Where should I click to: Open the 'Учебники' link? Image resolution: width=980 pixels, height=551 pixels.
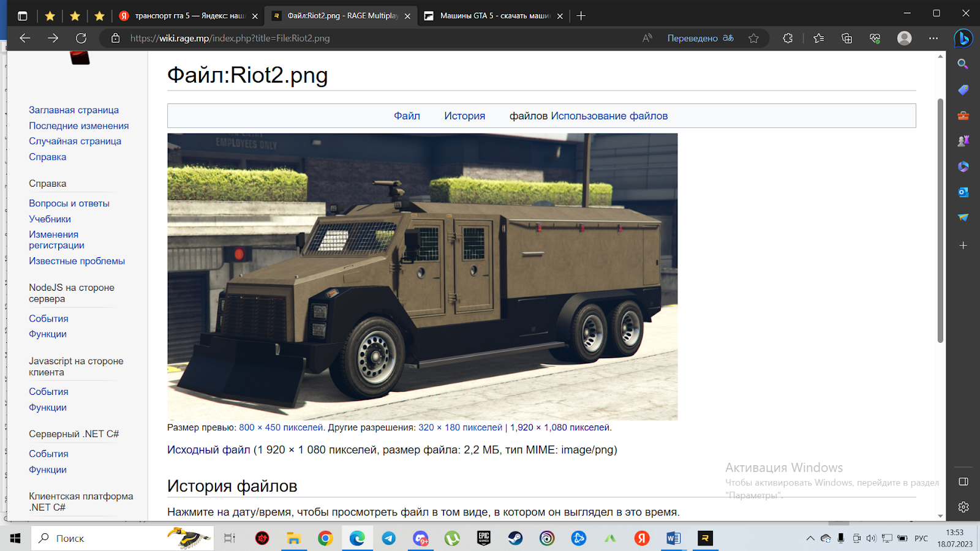(x=50, y=219)
